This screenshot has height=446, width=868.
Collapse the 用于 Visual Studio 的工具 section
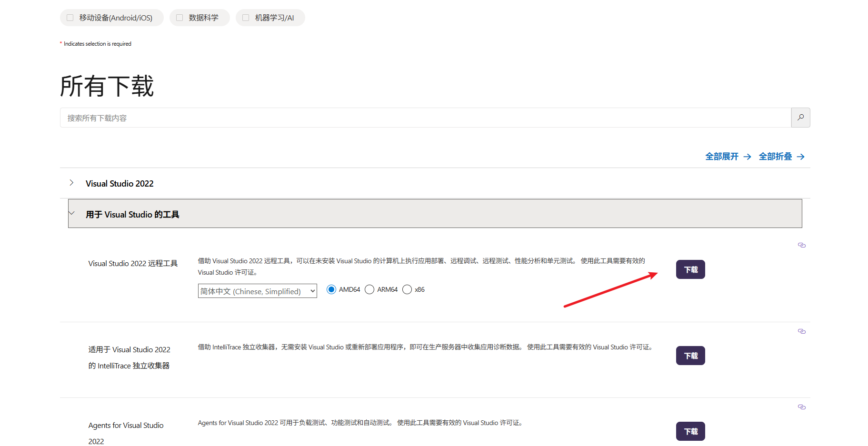[435, 214]
